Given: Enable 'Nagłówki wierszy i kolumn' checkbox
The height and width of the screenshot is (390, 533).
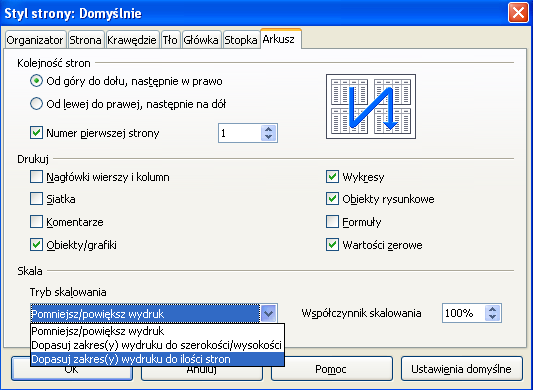Looking at the screenshot, I should (x=36, y=177).
